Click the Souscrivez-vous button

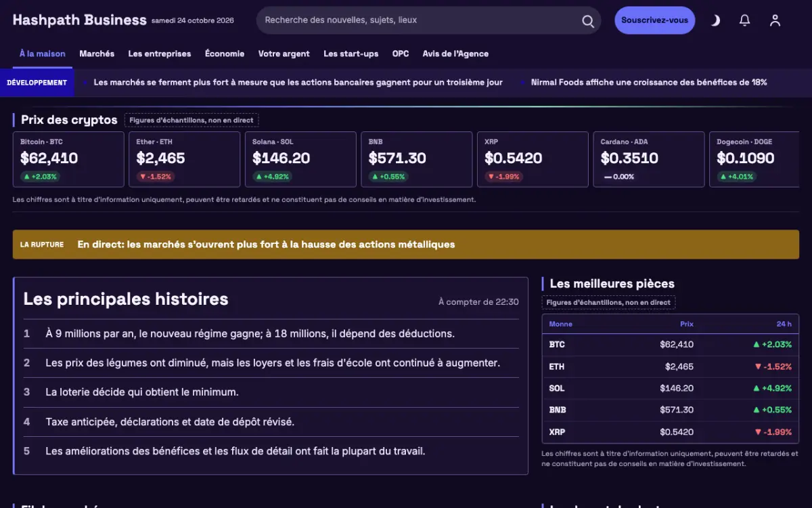[x=654, y=20]
